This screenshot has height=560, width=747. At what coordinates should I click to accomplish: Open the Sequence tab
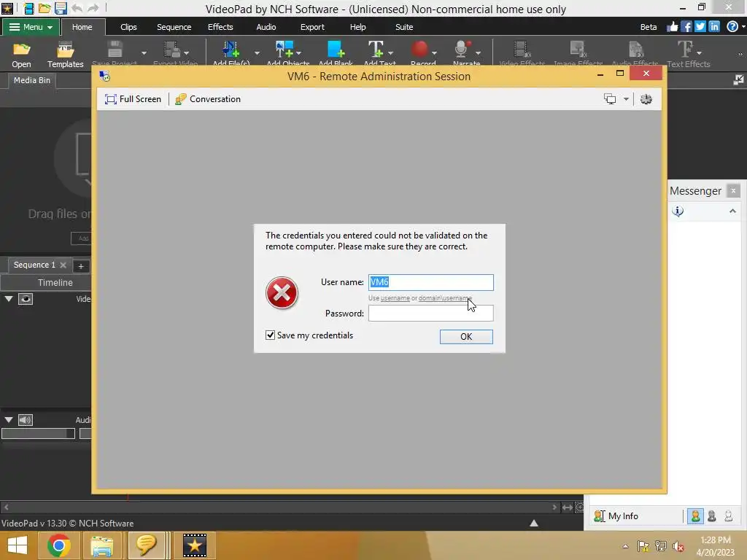tap(174, 27)
